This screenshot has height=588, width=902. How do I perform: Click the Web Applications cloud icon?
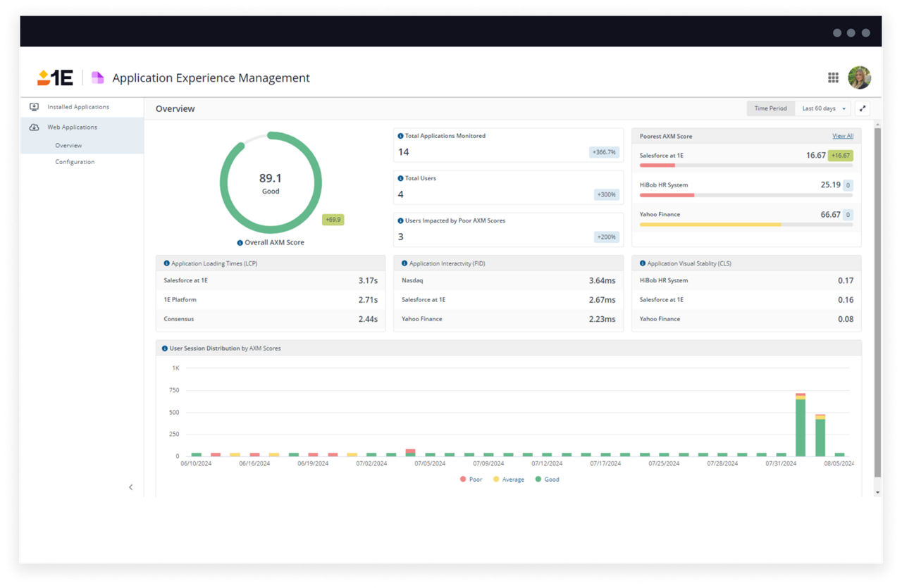(x=34, y=127)
